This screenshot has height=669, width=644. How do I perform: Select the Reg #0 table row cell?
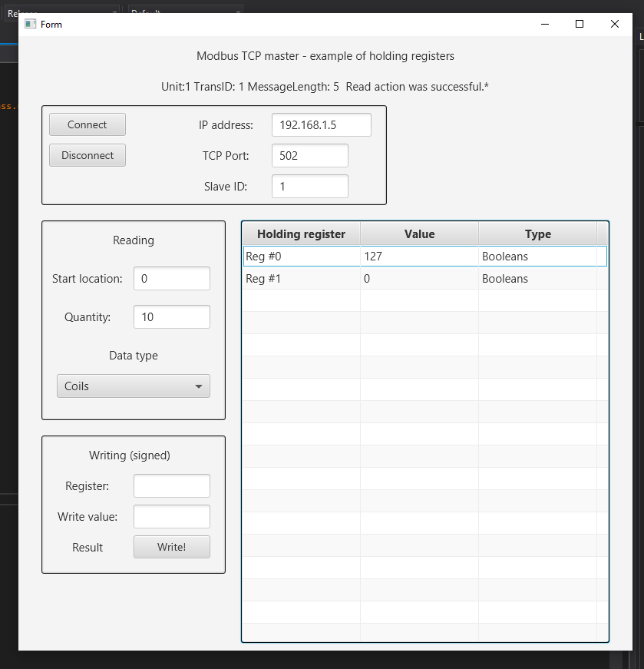tap(302, 257)
